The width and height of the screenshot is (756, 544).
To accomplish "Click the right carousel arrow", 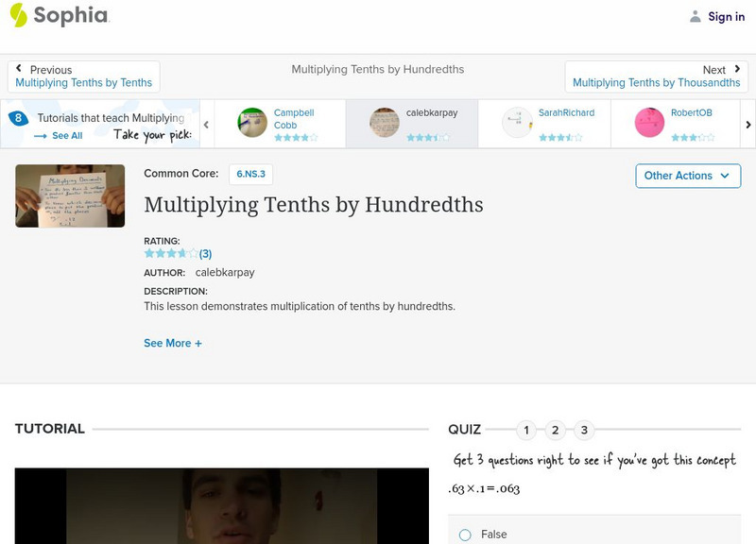I will pos(749,123).
